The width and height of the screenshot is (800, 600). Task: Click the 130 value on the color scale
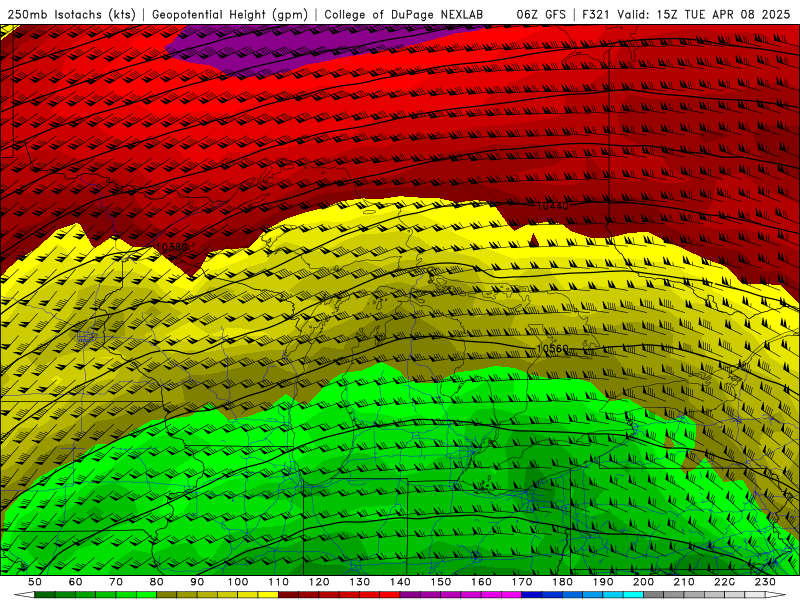[360, 582]
